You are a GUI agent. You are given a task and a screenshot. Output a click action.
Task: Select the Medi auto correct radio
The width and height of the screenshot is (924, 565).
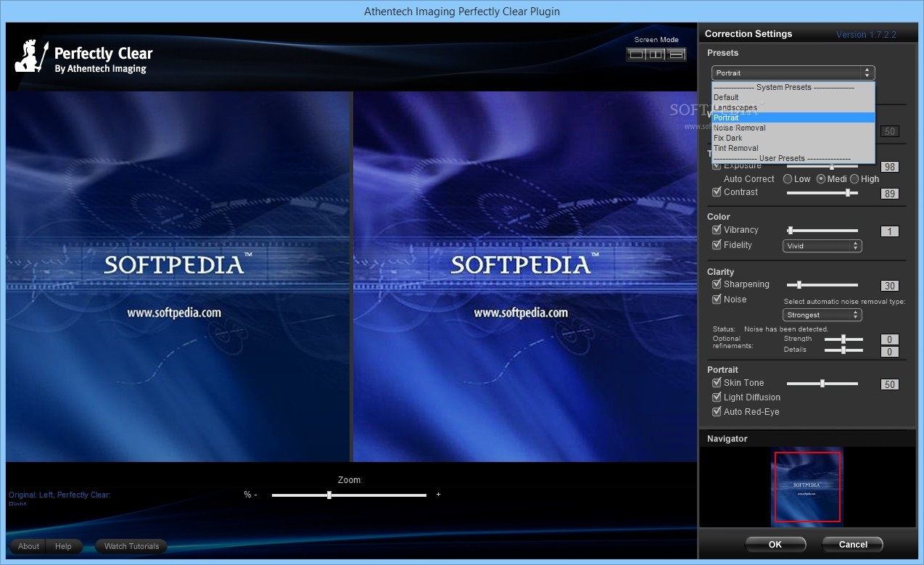821,179
